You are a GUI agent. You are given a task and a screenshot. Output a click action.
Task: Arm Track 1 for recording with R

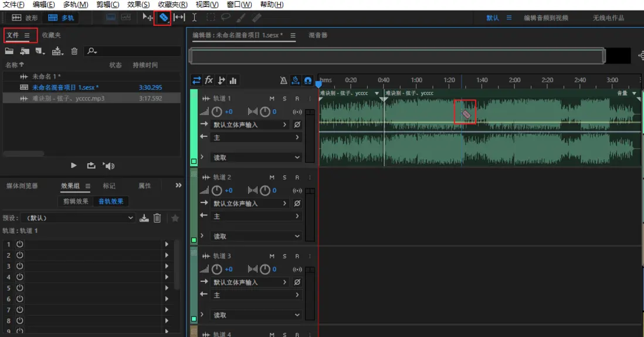(297, 99)
